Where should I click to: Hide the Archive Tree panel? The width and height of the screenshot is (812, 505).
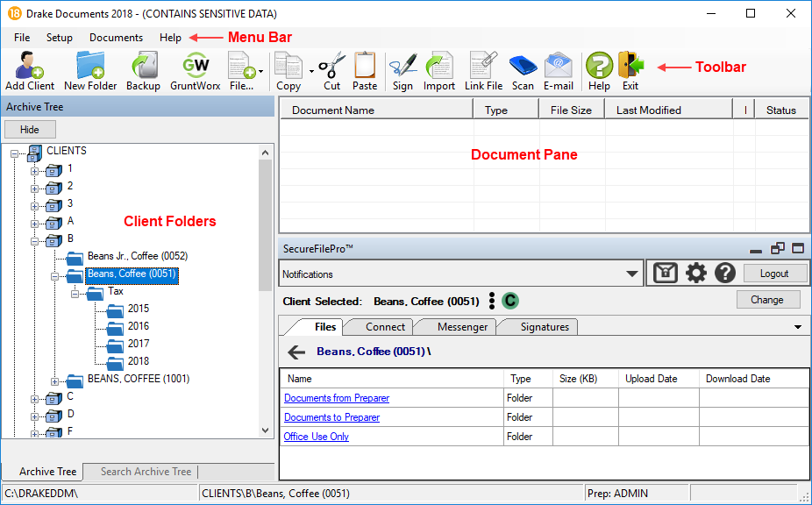click(x=30, y=130)
